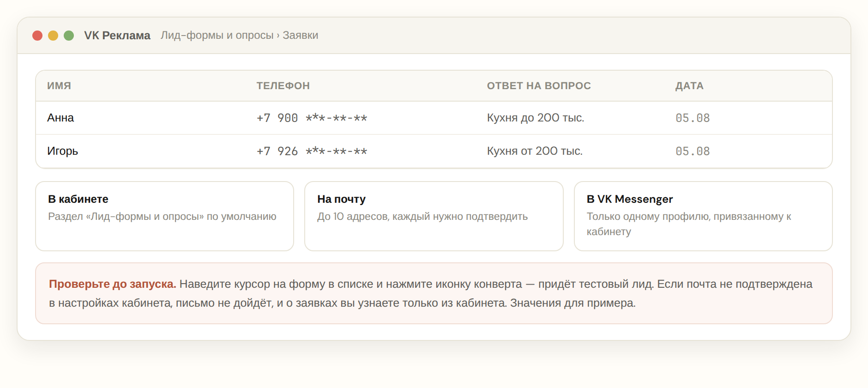868x388 pixels.
Task: Open the Лид-формы и опросы breadcrumb
Action: pos(217,36)
